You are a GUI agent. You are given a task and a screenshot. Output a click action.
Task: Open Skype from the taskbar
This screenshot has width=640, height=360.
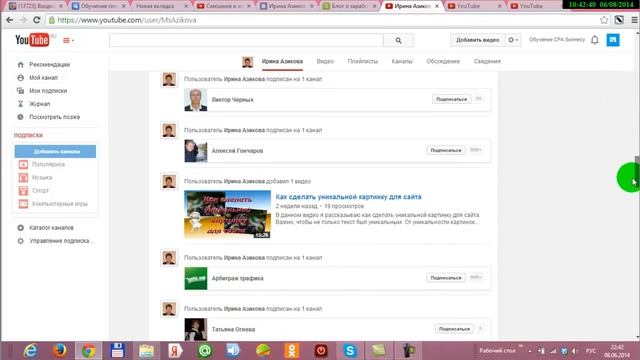350,351
